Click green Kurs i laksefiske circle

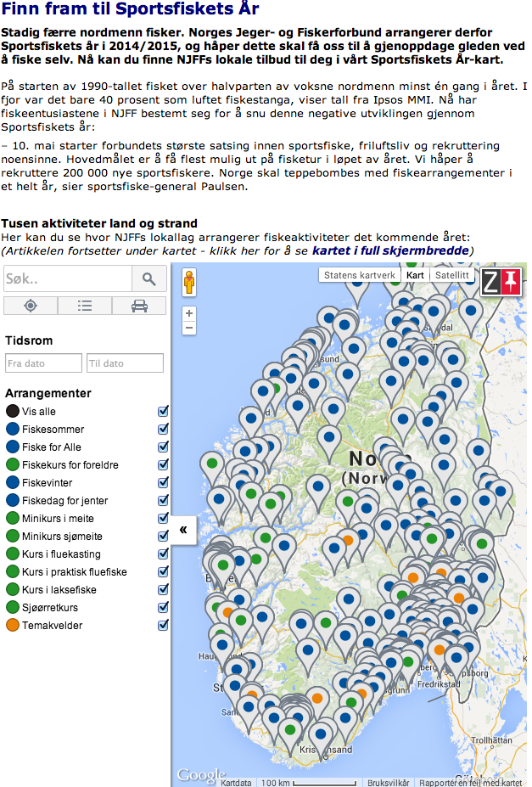[13, 589]
